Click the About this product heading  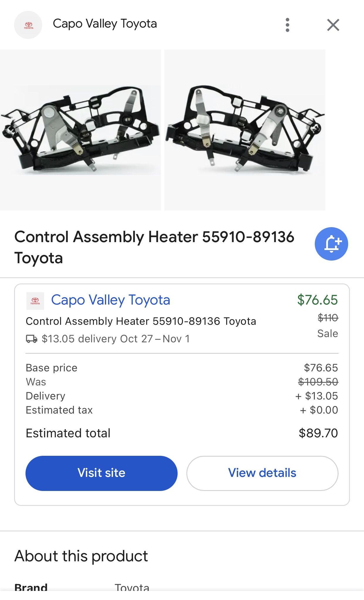tap(81, 556)
